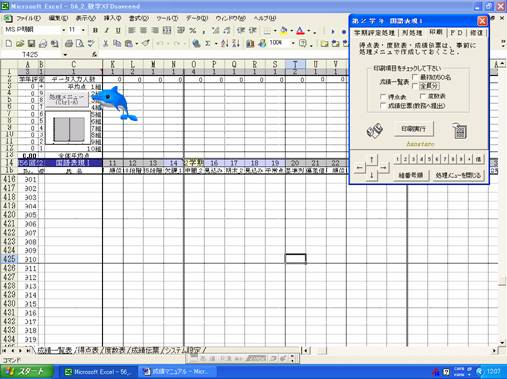The height and width of the screenshot is (379, 507).
Task: Click the dolphin Office Assistant
Action: 115,103
